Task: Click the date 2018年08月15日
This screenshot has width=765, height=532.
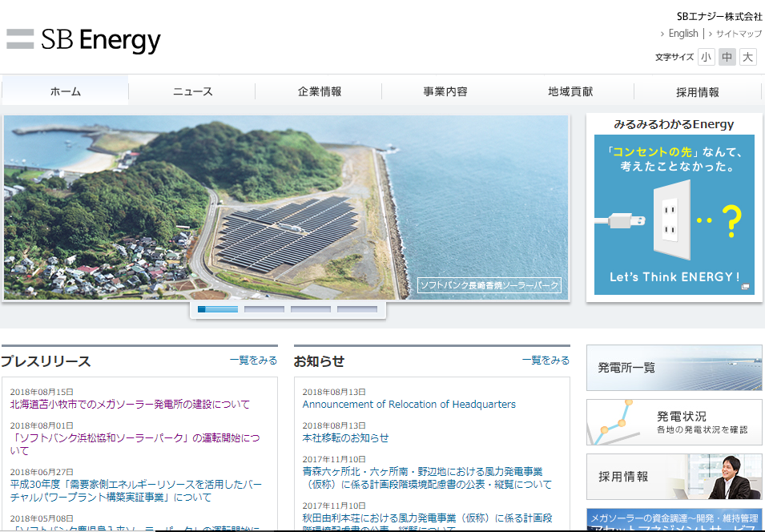Action: (42, 392)
